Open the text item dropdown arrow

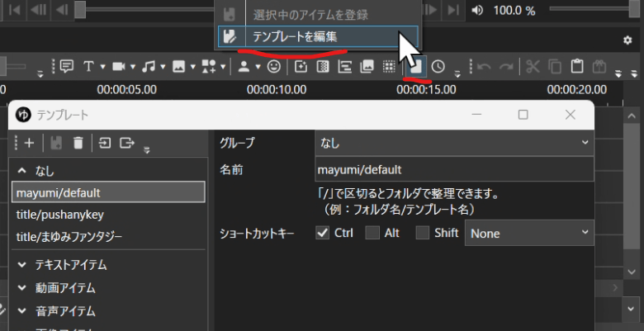pos(102,67)
